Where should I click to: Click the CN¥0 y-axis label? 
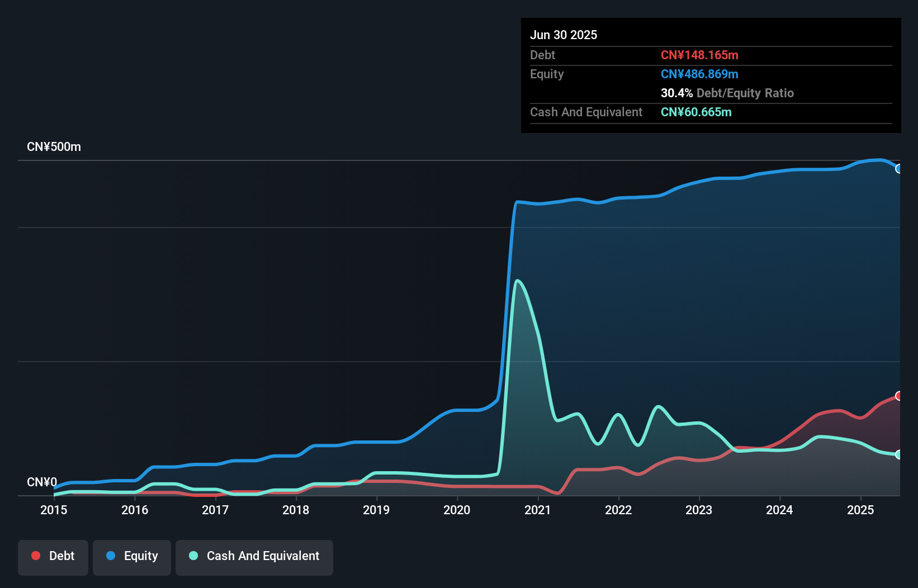pyautogui.click(x=42, y=482)
